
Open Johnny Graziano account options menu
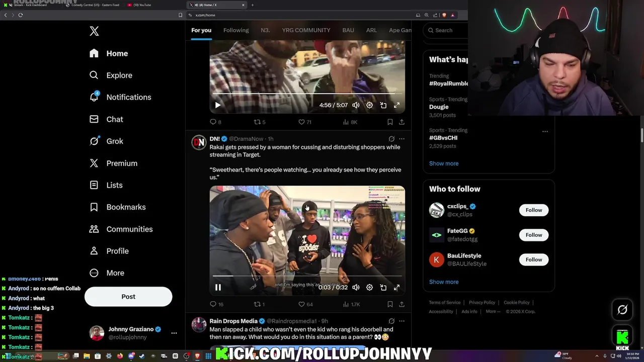click(174, 333)
